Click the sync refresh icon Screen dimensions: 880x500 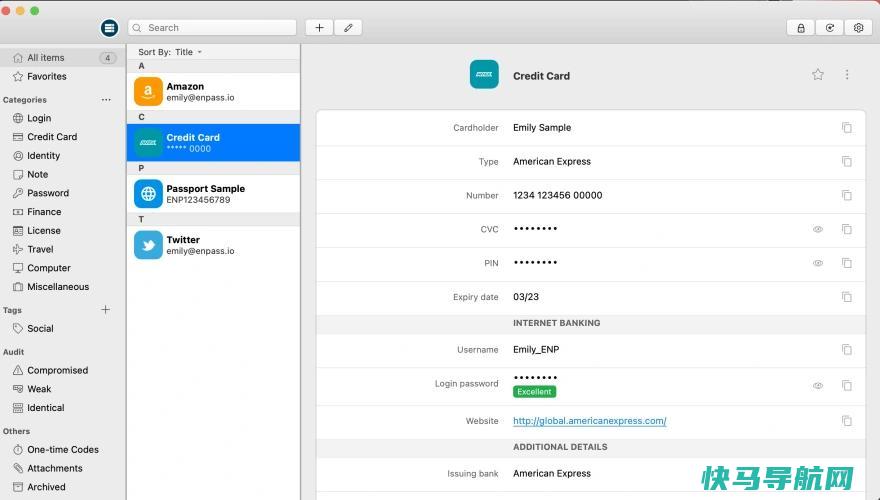point(829,27)
